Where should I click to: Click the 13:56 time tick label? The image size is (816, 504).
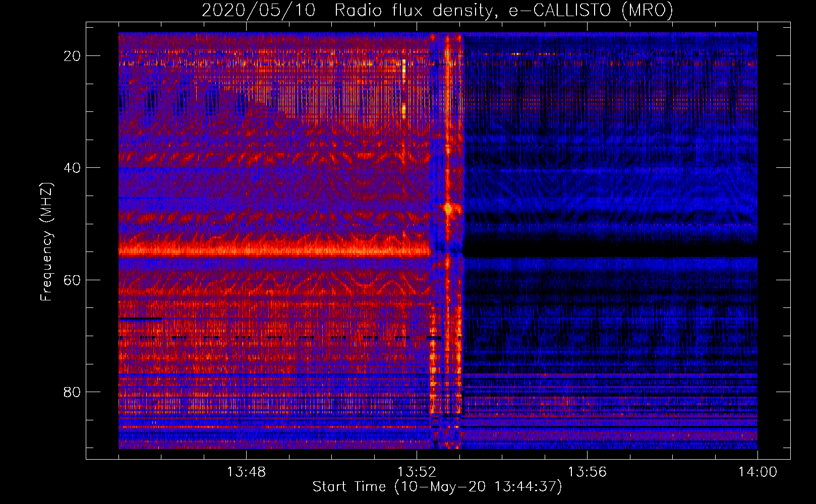(x=587, y=472)
